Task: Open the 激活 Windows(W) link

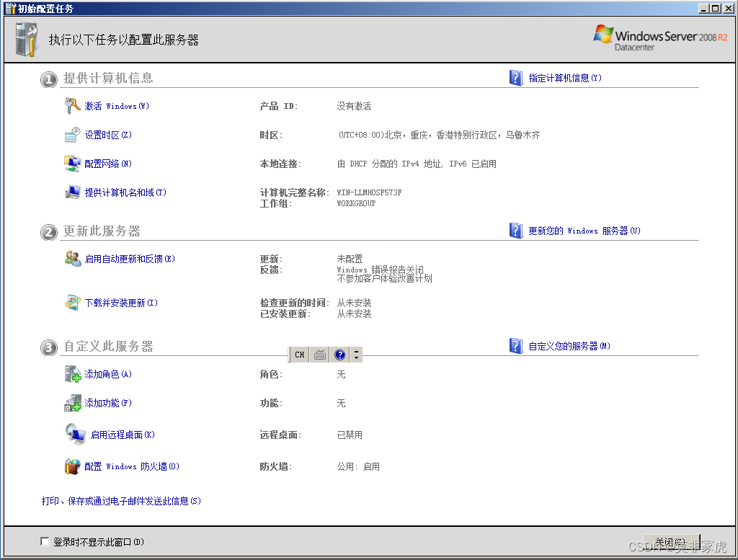Action: click(x=117, y=107)
